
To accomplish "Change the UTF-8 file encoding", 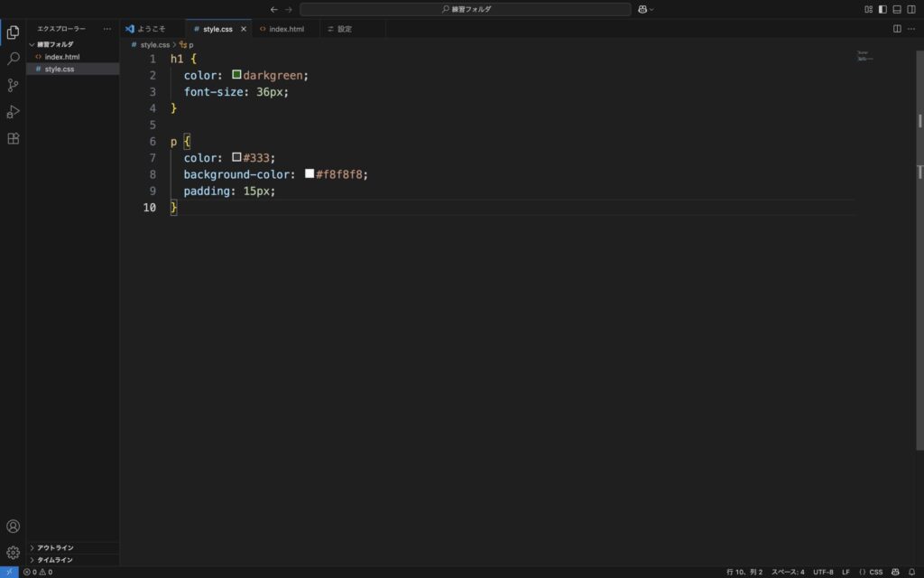I will [x=823, y=572].
